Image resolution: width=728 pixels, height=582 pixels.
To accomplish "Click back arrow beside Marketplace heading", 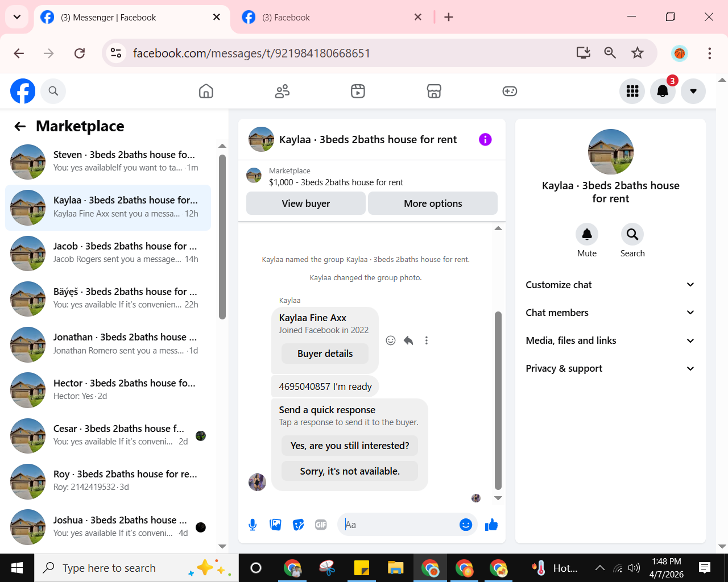I will 20,126.
